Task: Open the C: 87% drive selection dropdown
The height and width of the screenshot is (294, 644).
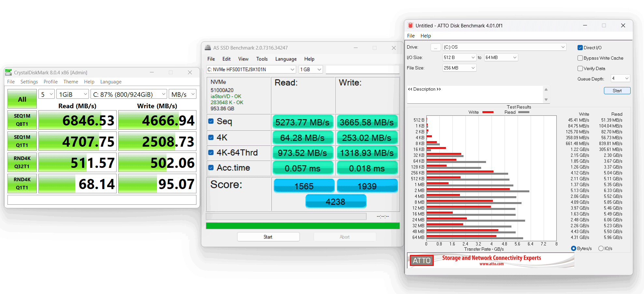Action: pos(129,94)
